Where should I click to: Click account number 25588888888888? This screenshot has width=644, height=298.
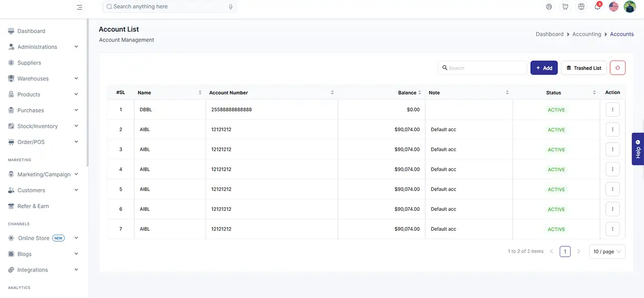click(x=232, y=110)
